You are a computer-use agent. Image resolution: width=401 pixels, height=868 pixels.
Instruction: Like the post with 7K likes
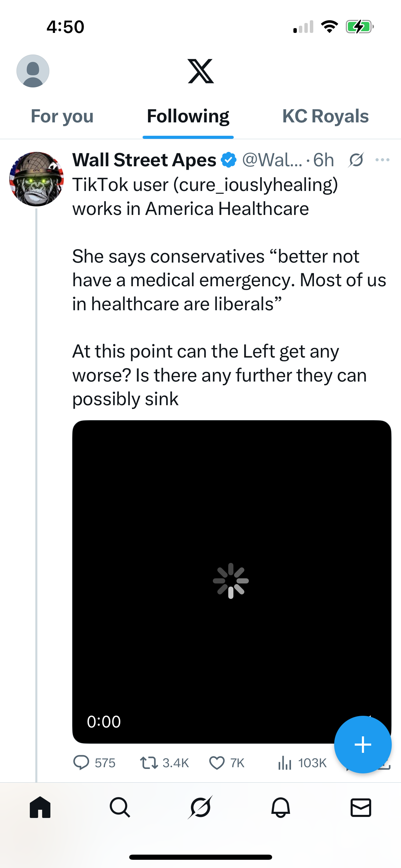217,763
